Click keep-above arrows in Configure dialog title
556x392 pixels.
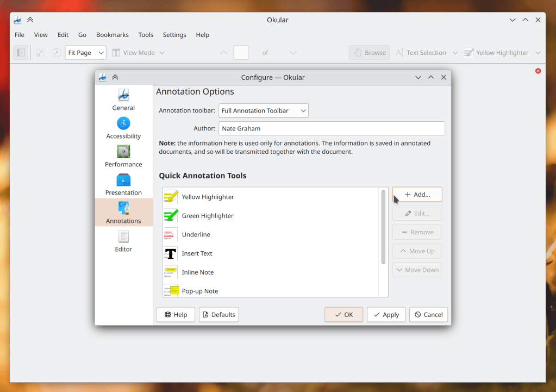click(x=115, y=77)
